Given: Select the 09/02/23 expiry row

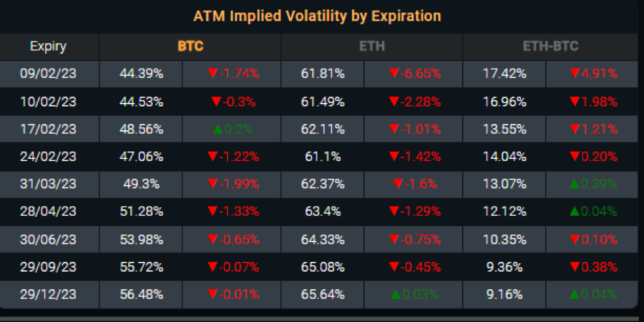Looking at the screenshot, I should [x=48, y=73].
